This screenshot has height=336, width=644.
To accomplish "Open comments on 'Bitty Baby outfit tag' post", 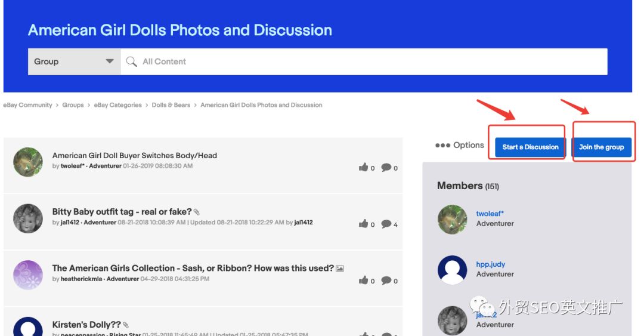I will tap(386, 224).
